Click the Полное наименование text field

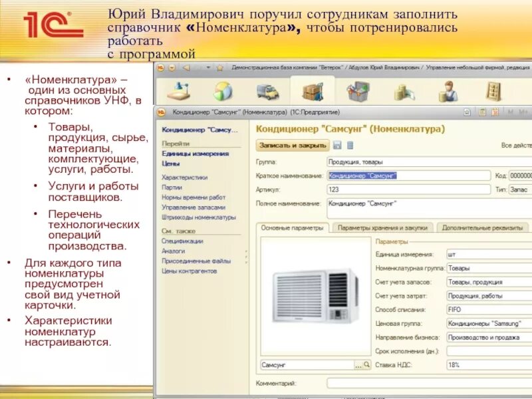pos(429,208)
